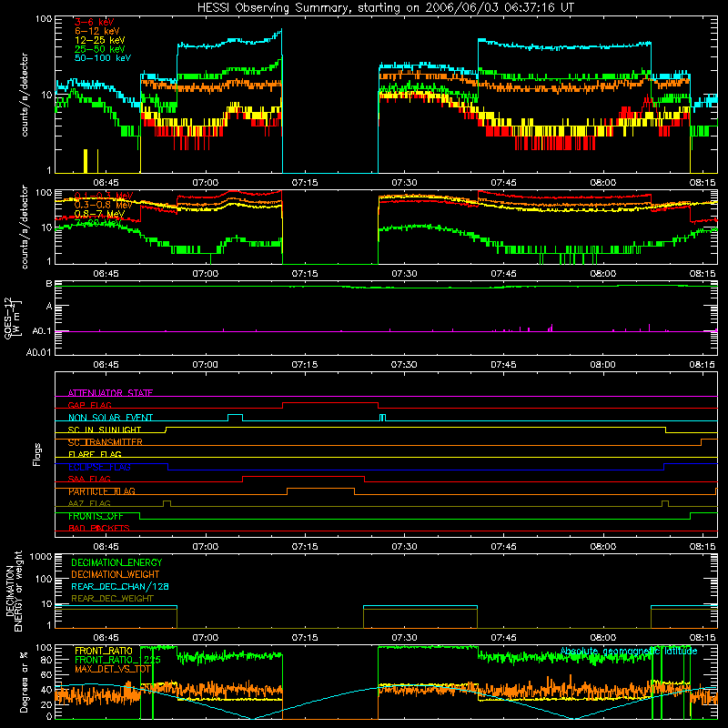
Task: Select the ECLIPSE_FLAG label
Action: 99,467
